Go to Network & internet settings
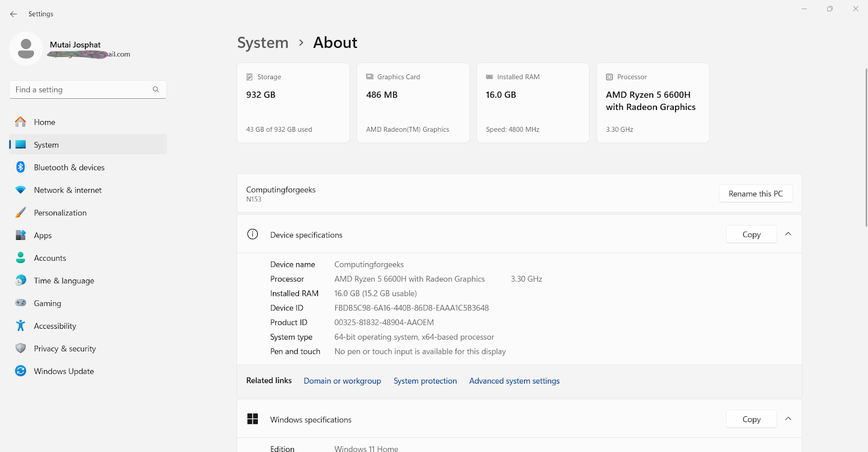Viewport: 868px width, 452px height. click(x=88, y=190)
